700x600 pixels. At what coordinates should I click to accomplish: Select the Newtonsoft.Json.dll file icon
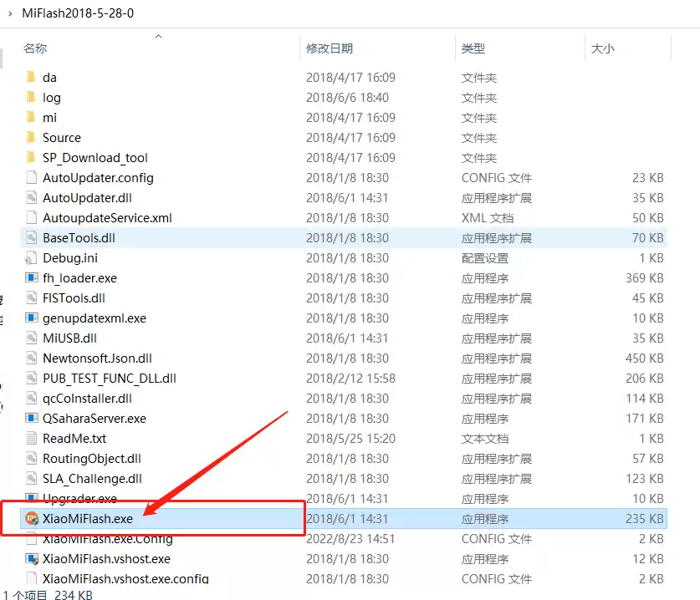point(33,358)
